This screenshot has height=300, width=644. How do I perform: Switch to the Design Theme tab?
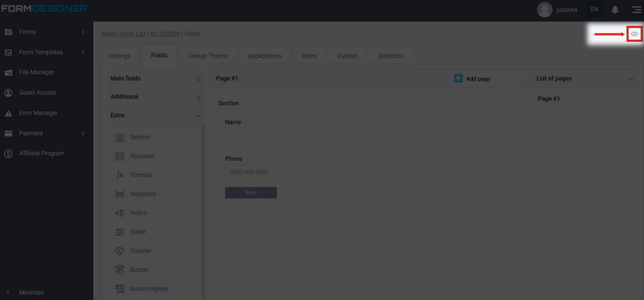click(207, 56)
